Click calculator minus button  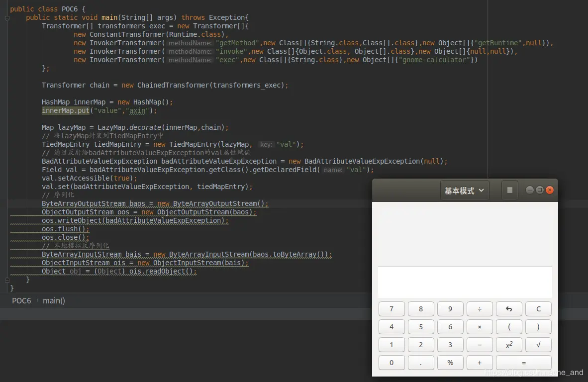(480, 345)
